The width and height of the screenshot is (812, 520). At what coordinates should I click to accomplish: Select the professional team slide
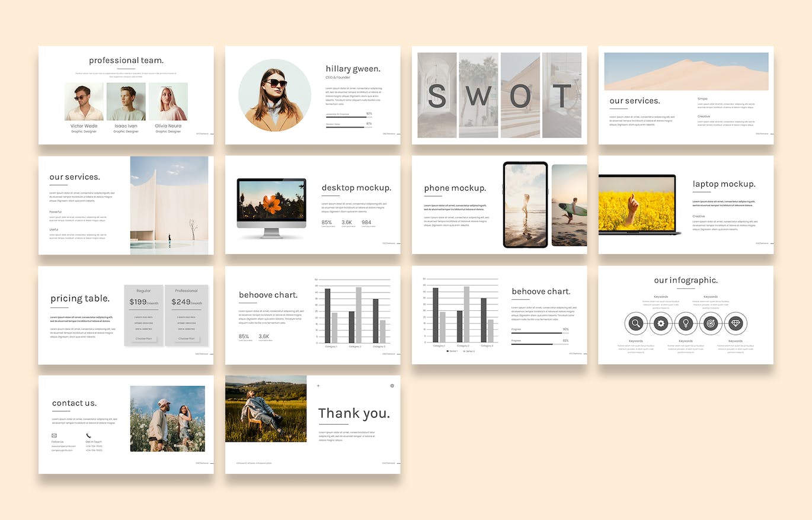[126, 95]
